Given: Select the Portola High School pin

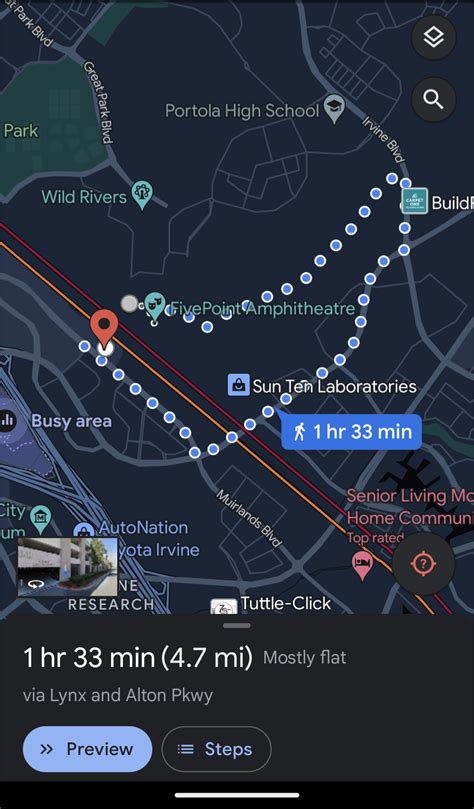Looking at the screenshot, I should tap(334, 109).
